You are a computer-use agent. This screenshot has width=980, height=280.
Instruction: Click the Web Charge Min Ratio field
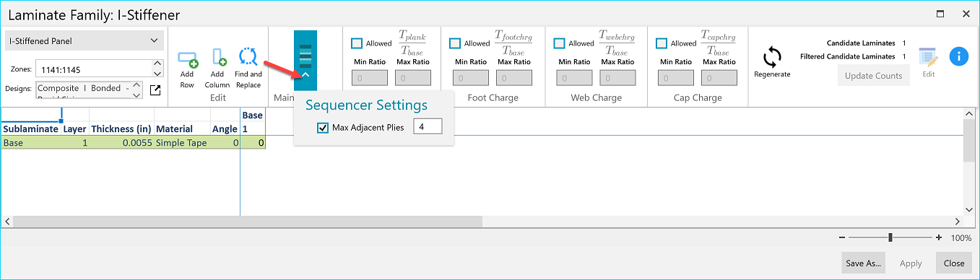[x=574, y=78]
